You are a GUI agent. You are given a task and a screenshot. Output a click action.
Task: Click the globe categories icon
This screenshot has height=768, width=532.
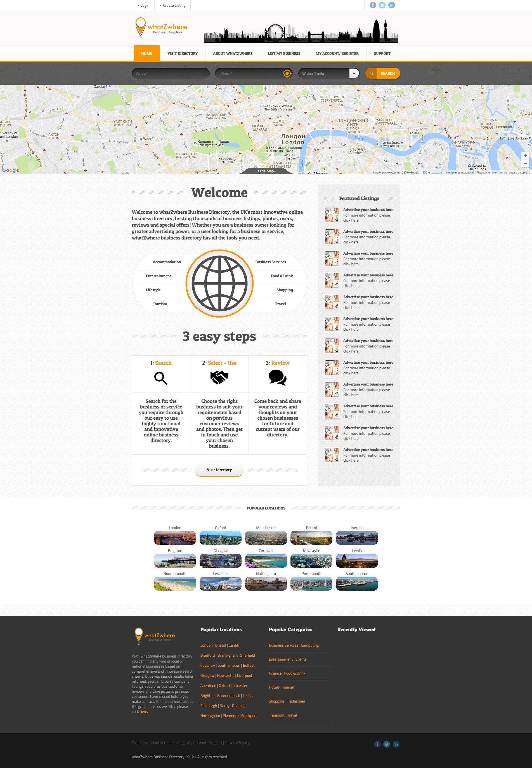coord(219,283)
